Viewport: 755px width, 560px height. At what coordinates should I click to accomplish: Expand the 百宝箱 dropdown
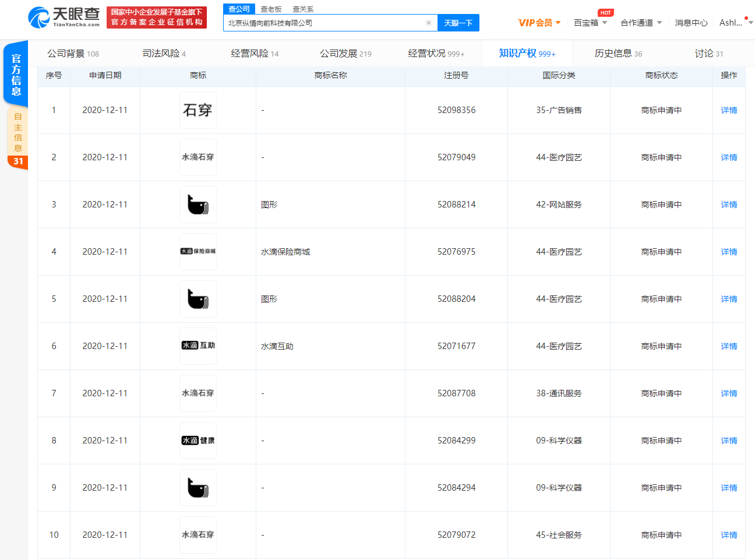[589, 22]
